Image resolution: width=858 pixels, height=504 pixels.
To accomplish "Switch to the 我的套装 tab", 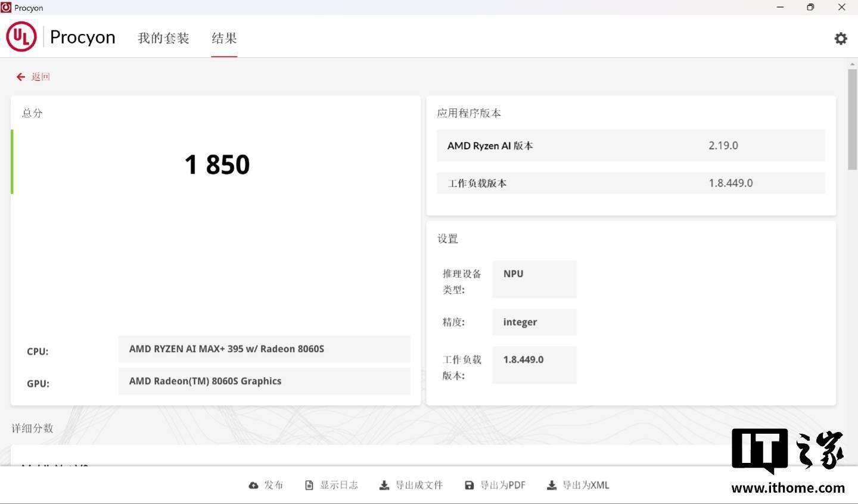I will tap(163, 39).
